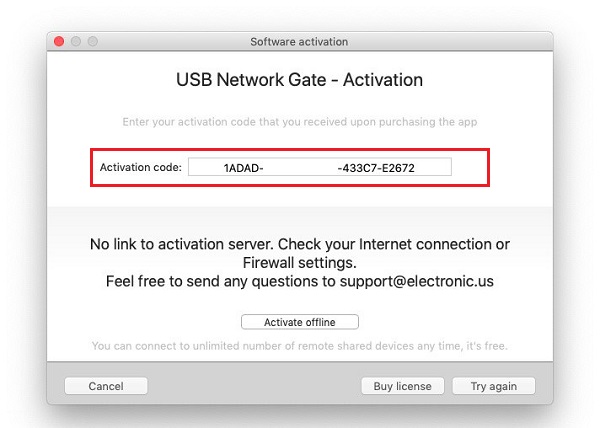Click the USB Network Gate - Activation heading

(x=299, y=80)
